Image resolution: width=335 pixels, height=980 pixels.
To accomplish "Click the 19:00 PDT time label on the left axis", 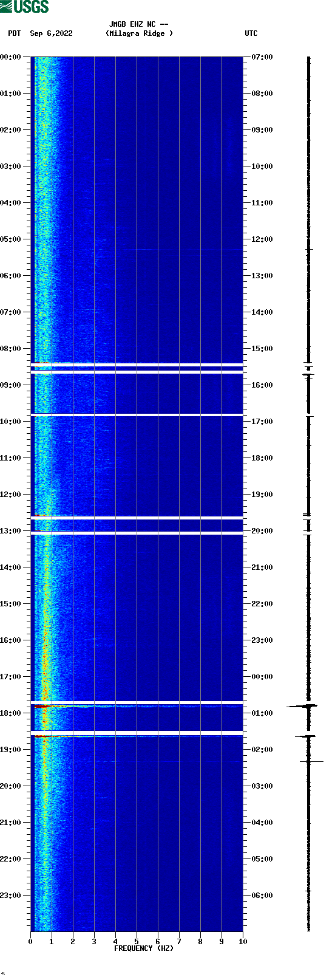I will [x=11, y=750].
